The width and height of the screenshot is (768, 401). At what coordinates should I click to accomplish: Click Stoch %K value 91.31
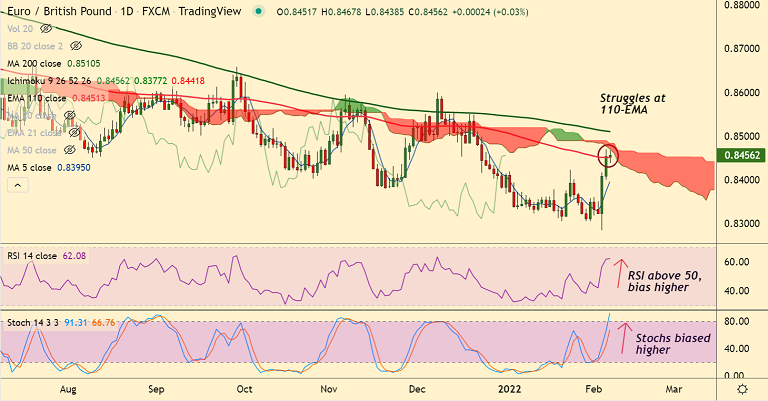75,323
